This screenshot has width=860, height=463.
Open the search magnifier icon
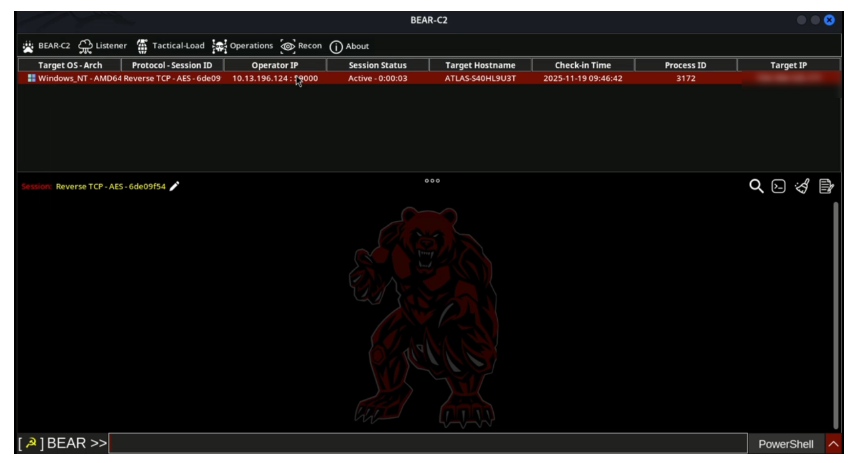pyautogui.click(x=756, y=187)
